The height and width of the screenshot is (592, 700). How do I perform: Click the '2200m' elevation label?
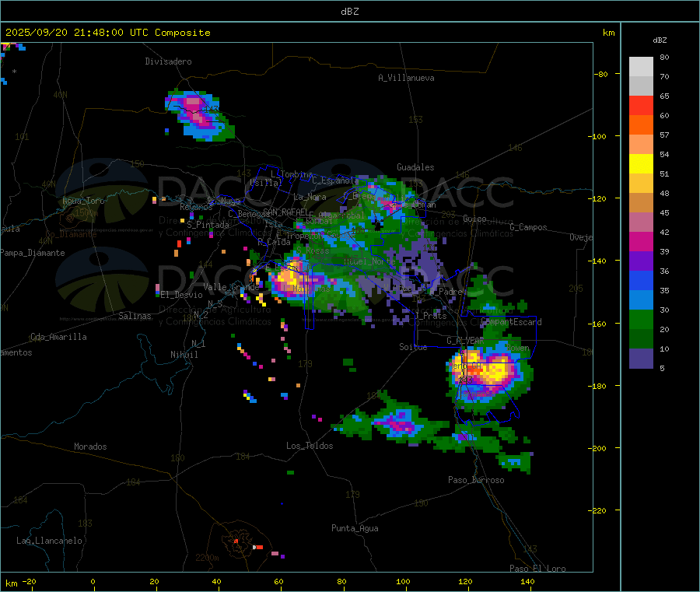(207, 558)
